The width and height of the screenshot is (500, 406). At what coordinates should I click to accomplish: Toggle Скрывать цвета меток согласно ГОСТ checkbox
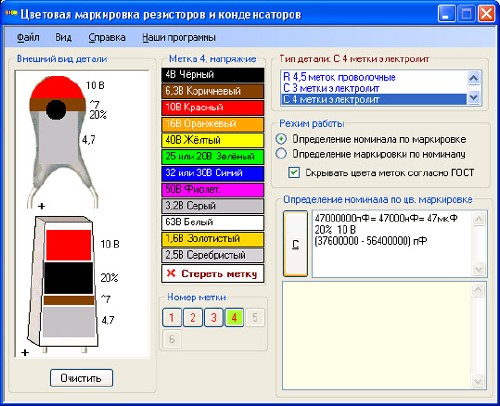point(294,173)
